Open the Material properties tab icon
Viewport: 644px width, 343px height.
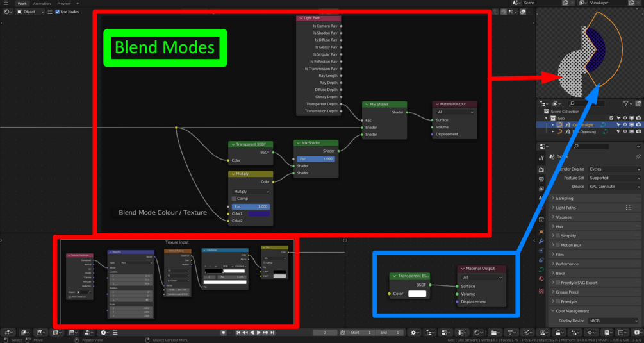point(541,279)
